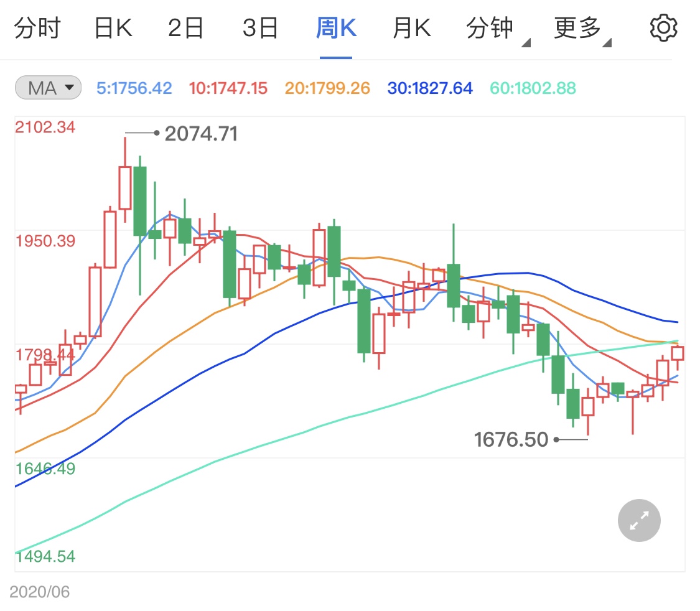Click the MA20 value 1799.26 label

pyautogui.click(x=327, y=88)
